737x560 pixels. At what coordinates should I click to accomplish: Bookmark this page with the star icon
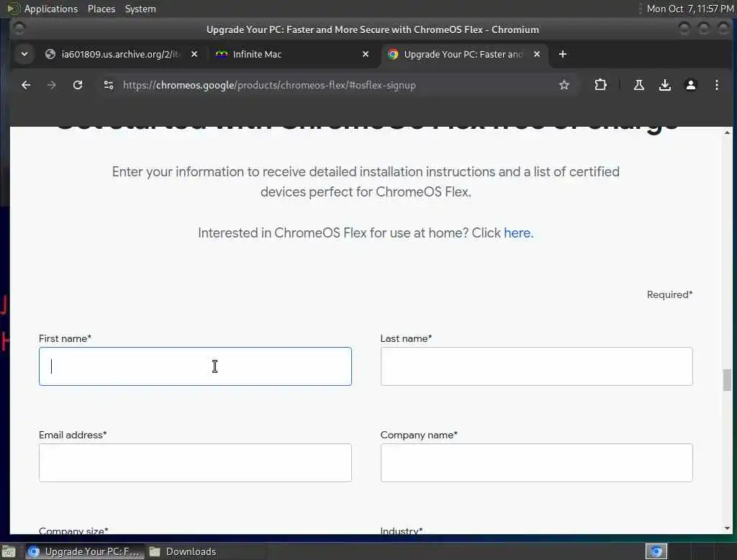(x=564, y=85)
